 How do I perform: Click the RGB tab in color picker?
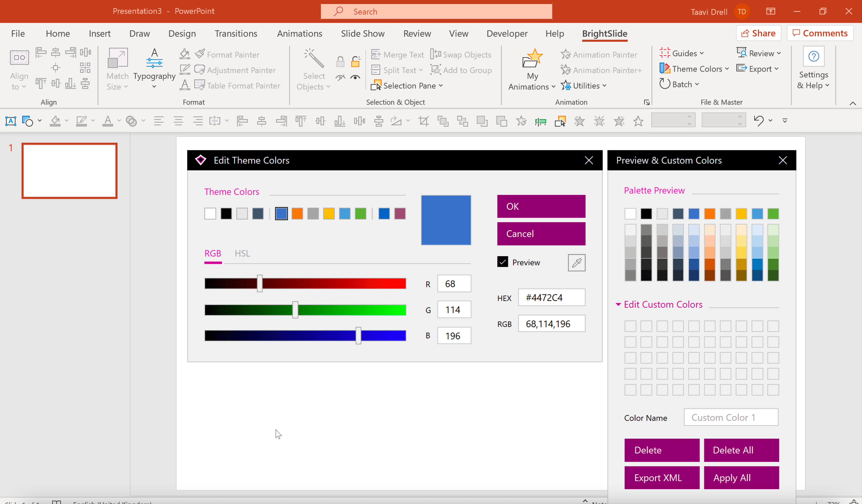(213, 253)
